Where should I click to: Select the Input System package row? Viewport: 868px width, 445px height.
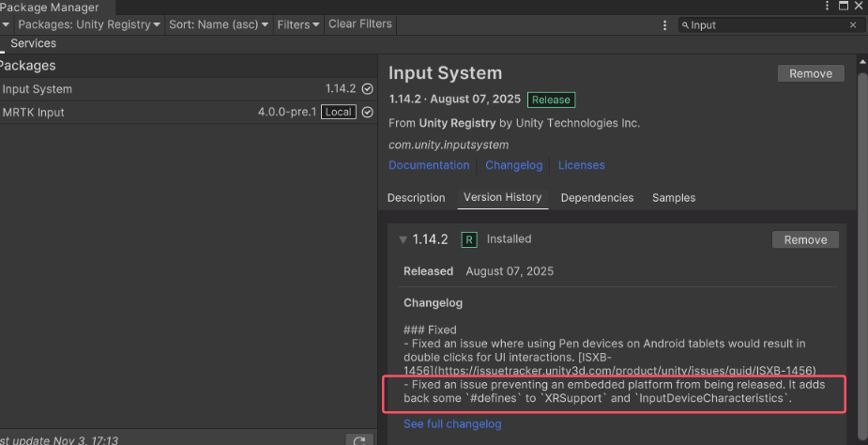188,89
